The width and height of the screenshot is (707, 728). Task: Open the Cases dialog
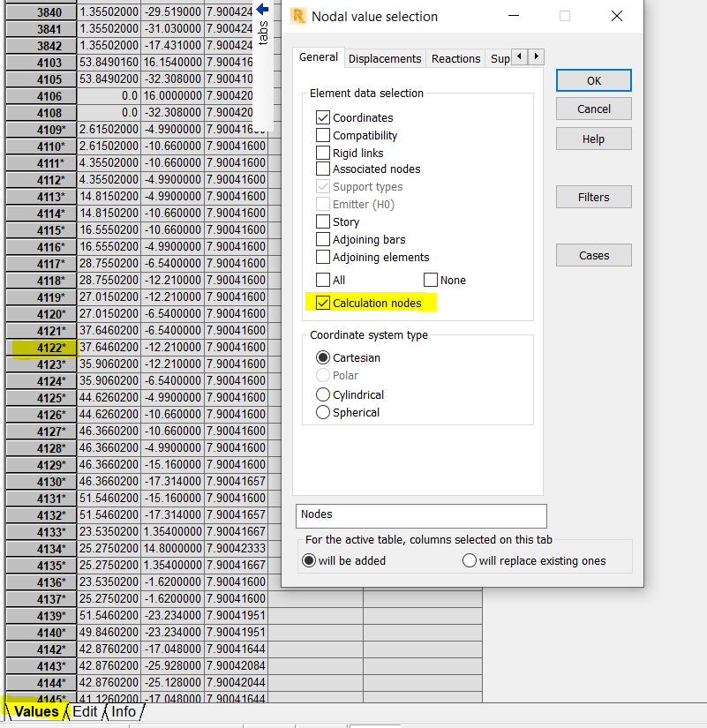point(592,254)
